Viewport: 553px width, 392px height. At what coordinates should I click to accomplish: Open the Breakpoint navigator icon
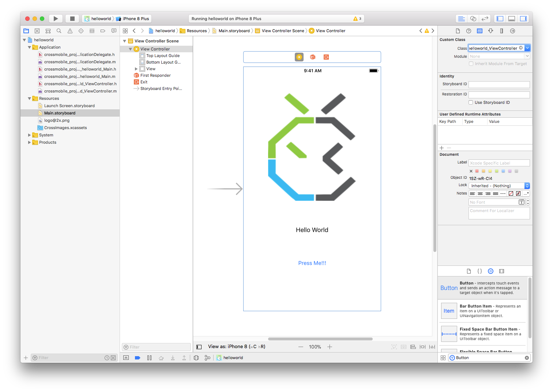coord(103,31)
